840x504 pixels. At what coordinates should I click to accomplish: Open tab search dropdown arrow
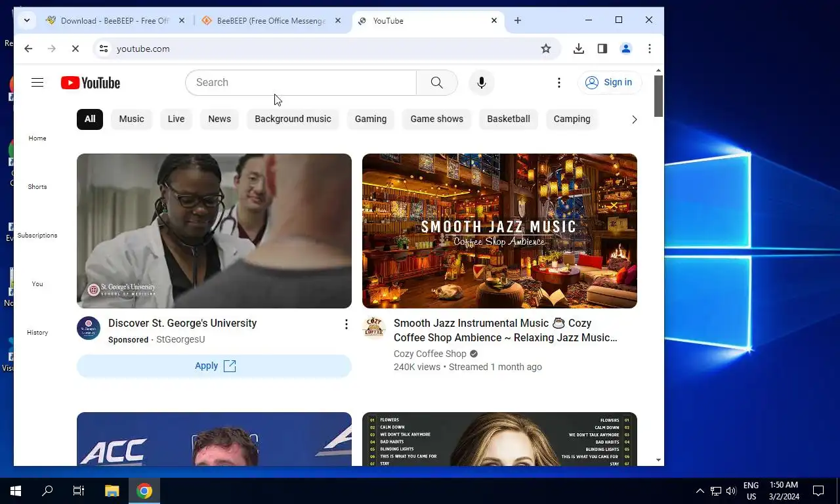point(26,20)
